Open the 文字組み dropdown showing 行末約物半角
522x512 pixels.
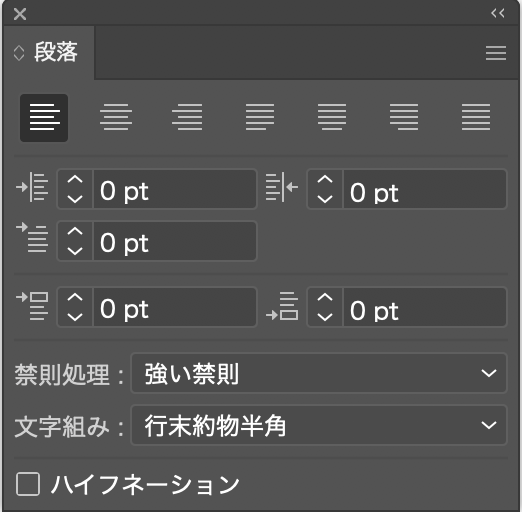pyautogui.click(x=319, y=425)
